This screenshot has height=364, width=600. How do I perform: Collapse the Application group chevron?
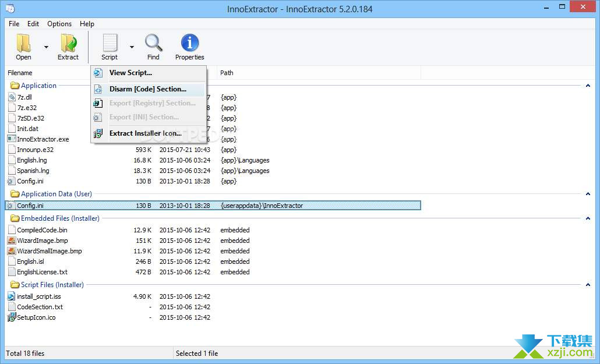click(x=588, y=86)
